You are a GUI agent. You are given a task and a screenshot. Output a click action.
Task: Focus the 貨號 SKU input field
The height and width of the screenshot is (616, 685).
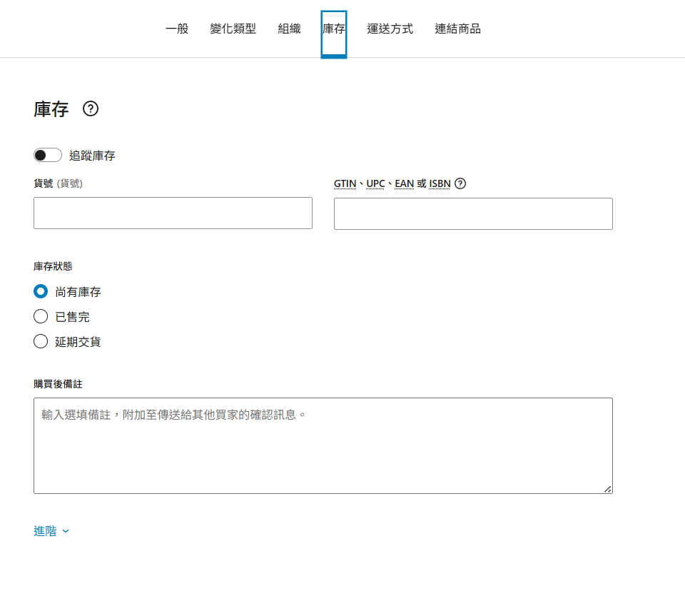[x=173, y=213]
